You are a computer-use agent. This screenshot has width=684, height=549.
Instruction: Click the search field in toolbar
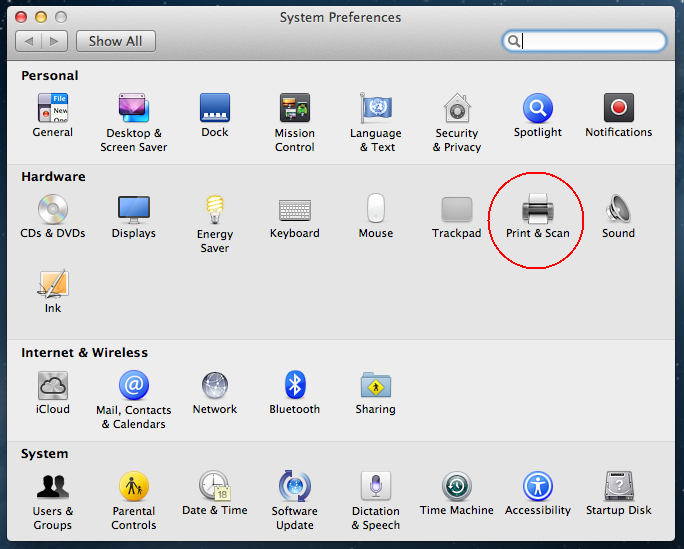590,41
